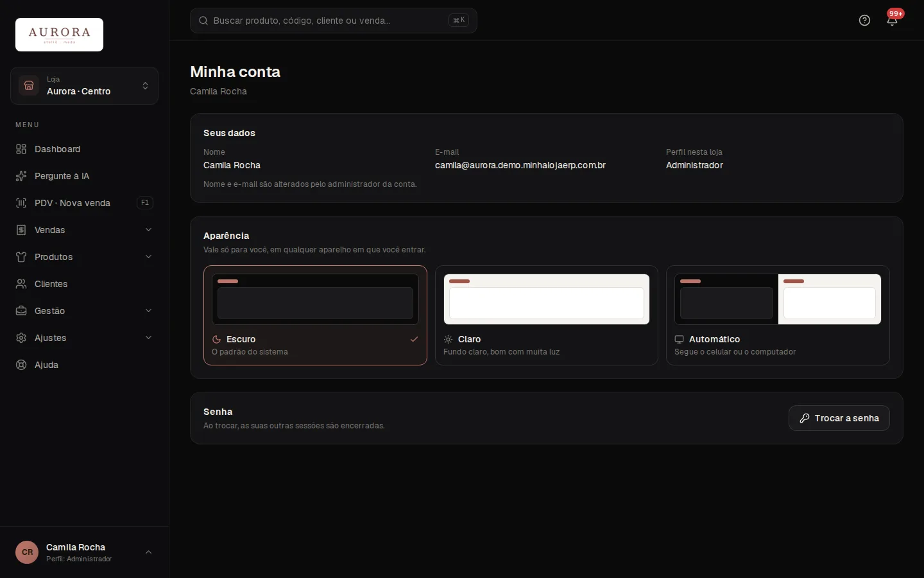The height and width of the screenshot is (578, 924).
Task: Open the Aurora · Centro store selector
Action: (x=84, y=85)
